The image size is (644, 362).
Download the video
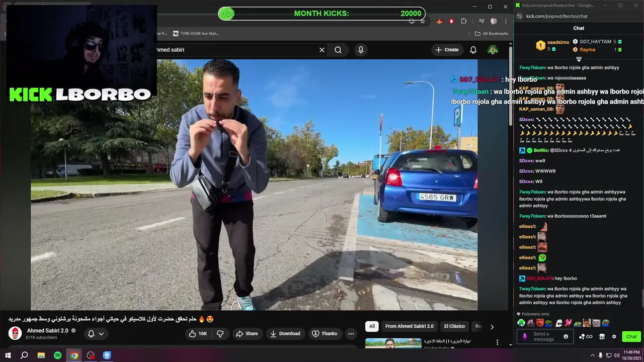tap(285, 333)
